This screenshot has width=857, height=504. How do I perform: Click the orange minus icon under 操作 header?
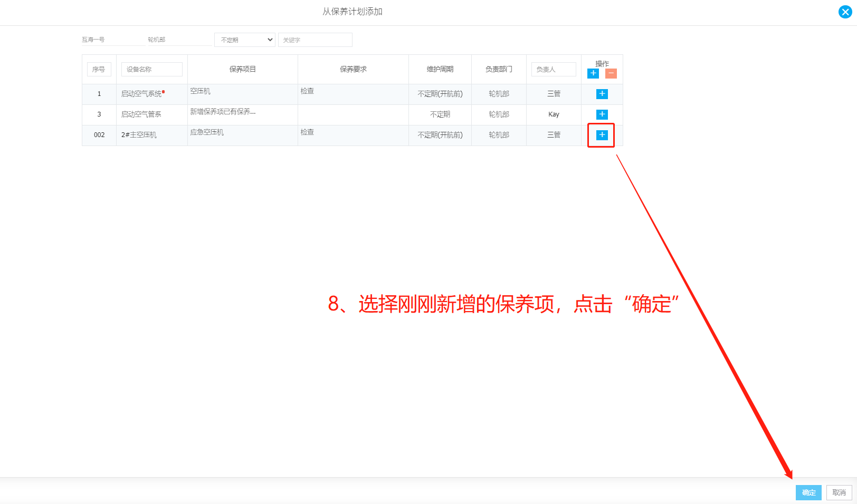pos(611,73)
